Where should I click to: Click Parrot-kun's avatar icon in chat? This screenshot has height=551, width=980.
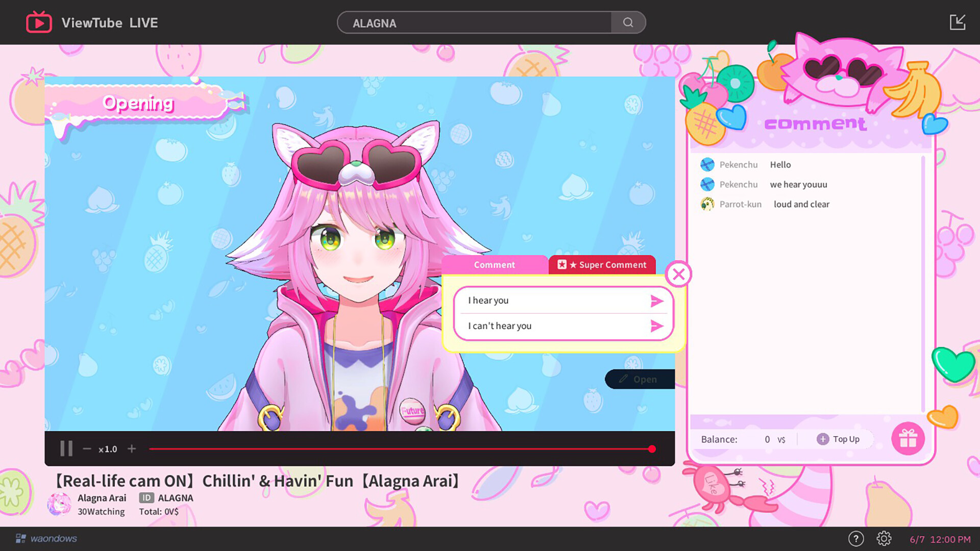tap(707, 204)
